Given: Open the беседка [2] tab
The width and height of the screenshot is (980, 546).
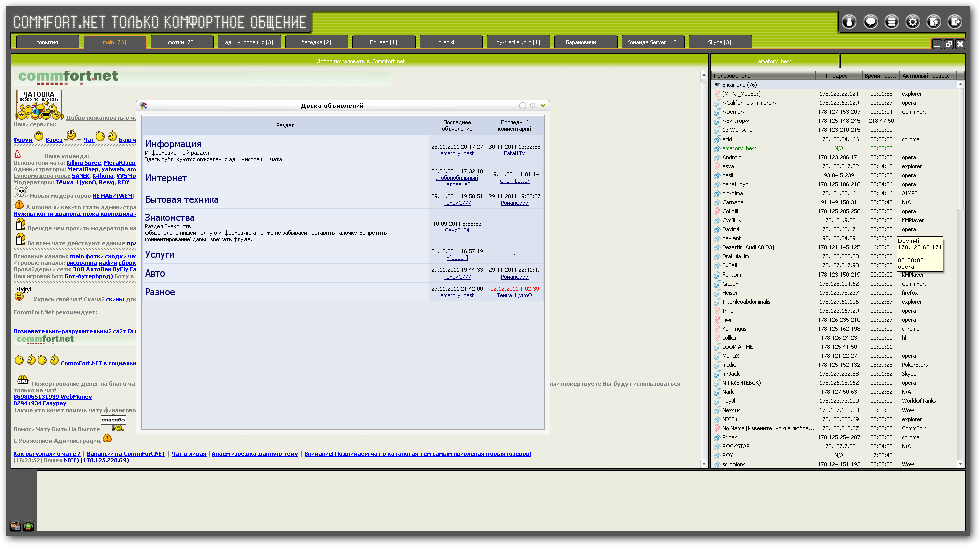Looking at the screenshot, I should point(316,42).
